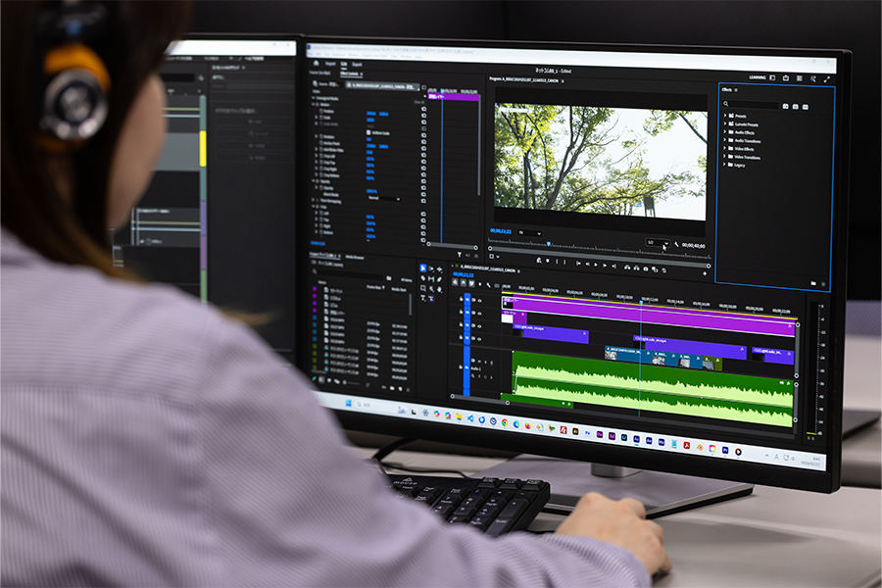Select the Selection tool in the tools panel

[424, 268]
